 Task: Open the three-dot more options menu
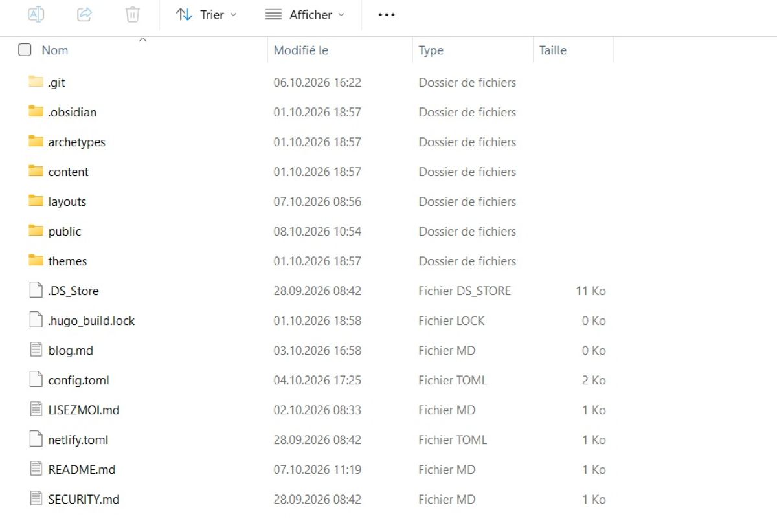click(387, 14)
